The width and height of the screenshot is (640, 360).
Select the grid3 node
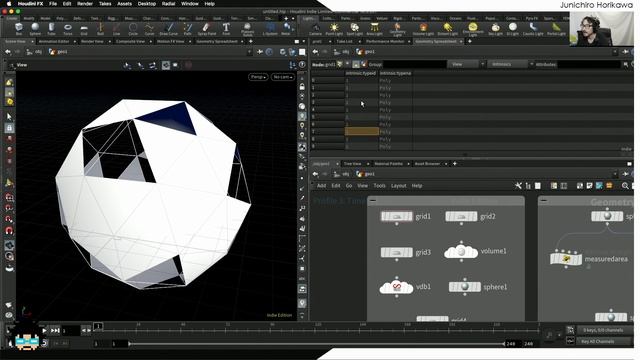click(x=396, y=252)
